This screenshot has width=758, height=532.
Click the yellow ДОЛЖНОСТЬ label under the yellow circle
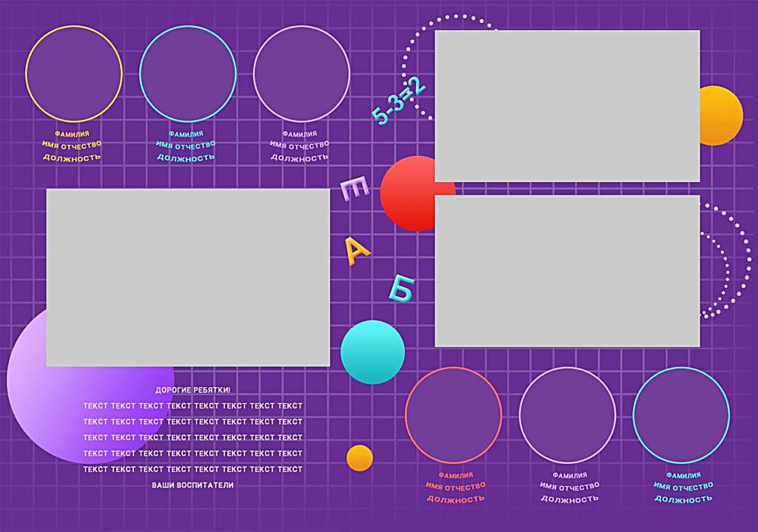(x=72, y=158)
